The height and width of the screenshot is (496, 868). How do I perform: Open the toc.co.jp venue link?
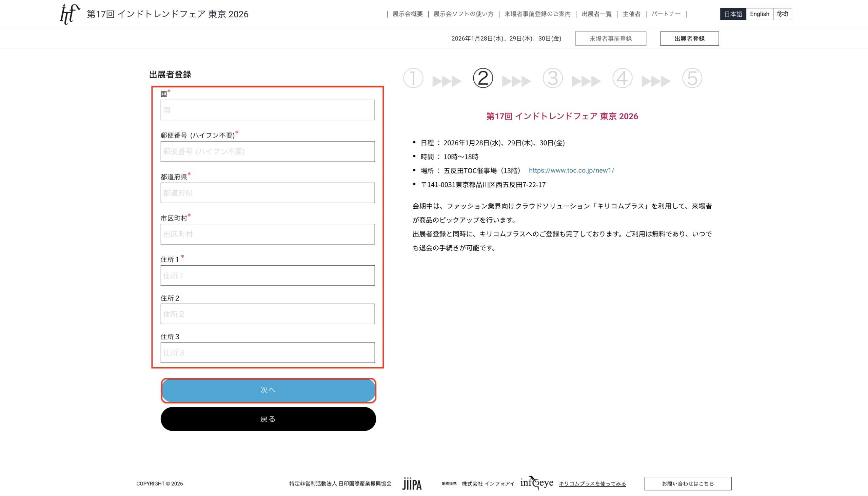pyautogui.click(x=571, y=170)
